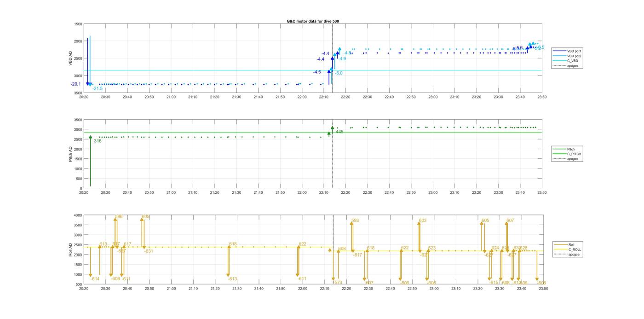
Task: Select the 'Pitch AD' y-axis label
Action: (x=71, y=154)
